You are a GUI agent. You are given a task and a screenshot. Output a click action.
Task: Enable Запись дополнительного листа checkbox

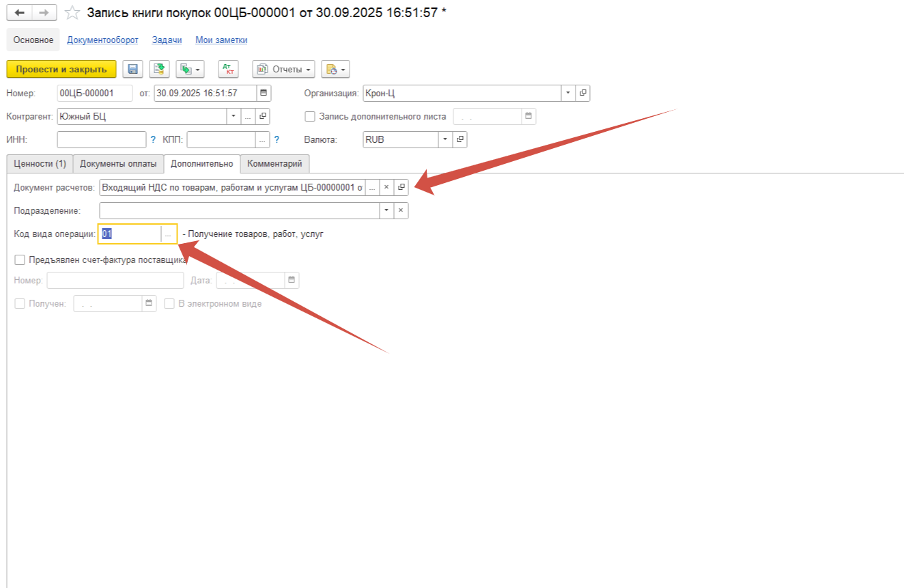click(310, 116)
